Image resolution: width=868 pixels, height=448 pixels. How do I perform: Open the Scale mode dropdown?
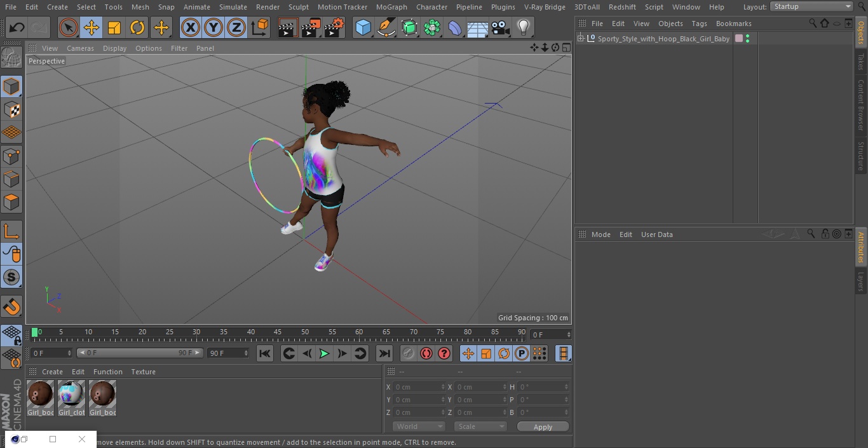(480, 426)
